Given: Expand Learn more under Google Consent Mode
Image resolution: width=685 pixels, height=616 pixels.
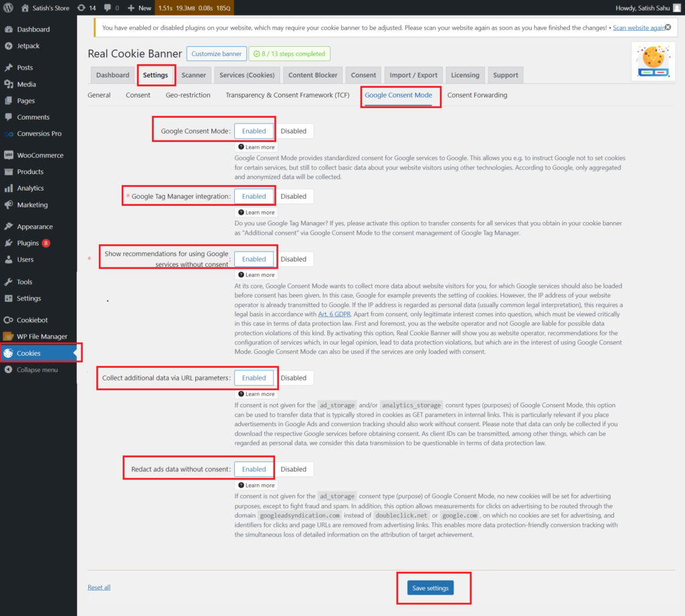Looking at the screenshot, I should pyautogui.click(x=256, y=147).
